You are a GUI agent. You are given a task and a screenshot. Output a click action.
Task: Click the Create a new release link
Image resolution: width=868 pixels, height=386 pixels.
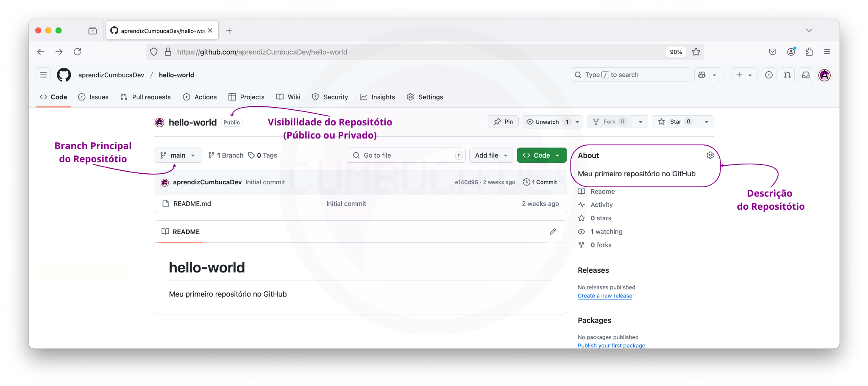tap(605, 296)
